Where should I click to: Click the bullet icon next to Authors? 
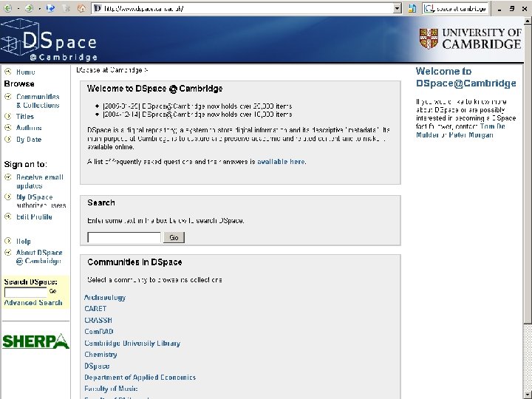tap(8, 128)
